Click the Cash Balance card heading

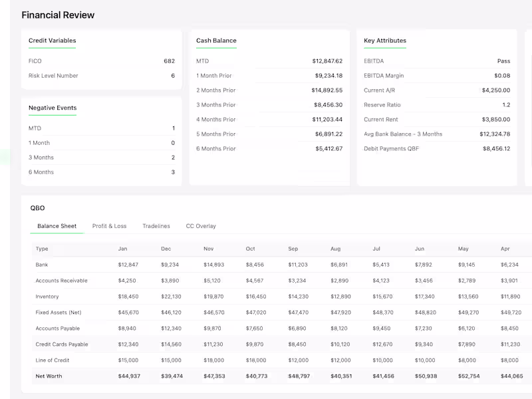[x=216, y=41]
